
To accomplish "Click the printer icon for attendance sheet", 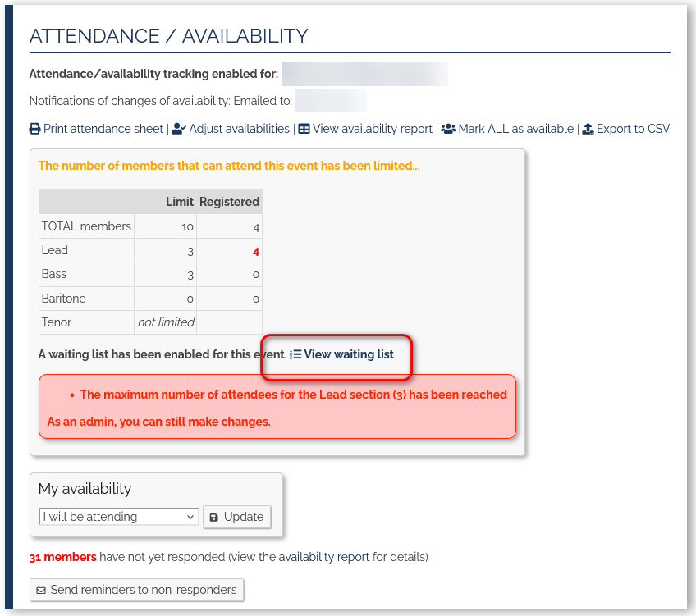I will pos(34,129).
